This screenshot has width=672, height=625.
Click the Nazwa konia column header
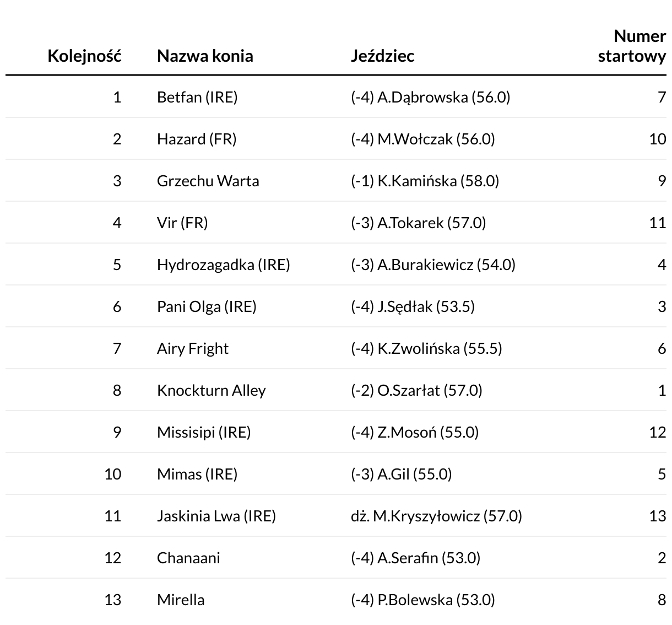pos(205,56)
